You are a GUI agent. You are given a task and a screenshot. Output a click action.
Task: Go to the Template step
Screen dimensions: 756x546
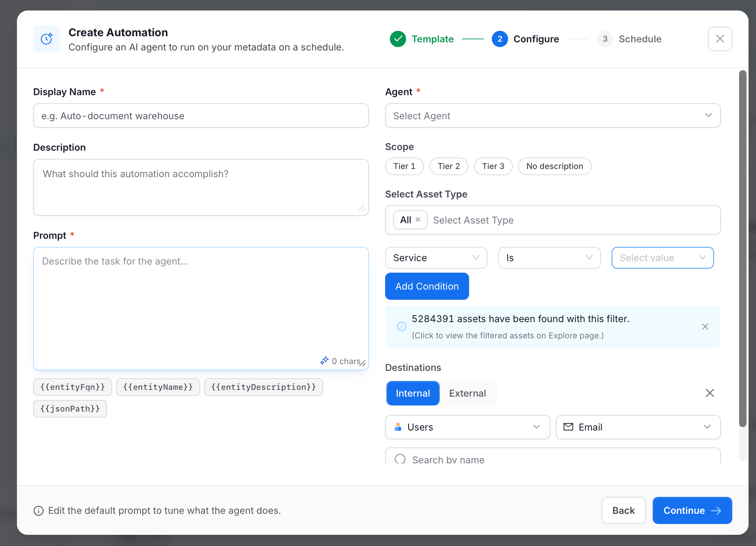click(x=422, y=39)
